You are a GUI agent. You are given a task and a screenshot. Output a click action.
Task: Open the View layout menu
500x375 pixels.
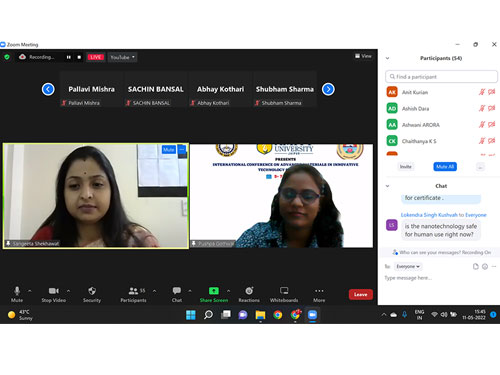[x=363, y=56]
